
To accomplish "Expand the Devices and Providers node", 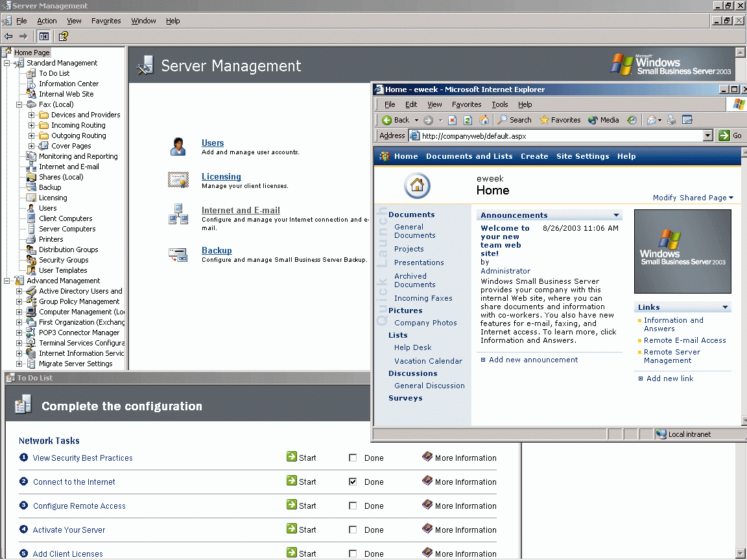I will [x=31, y=115].
